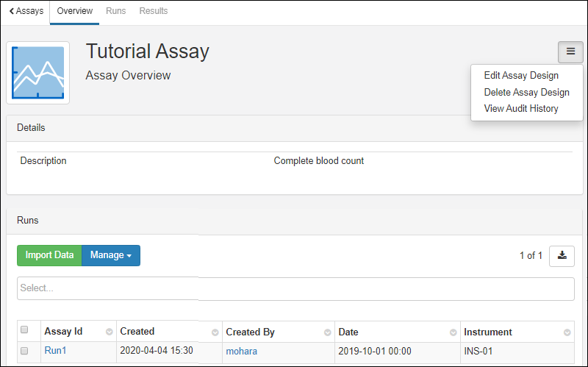This screenshot has height=367, width=588.
Task: Click the download export icon button
Action: (x=562, y=256)
